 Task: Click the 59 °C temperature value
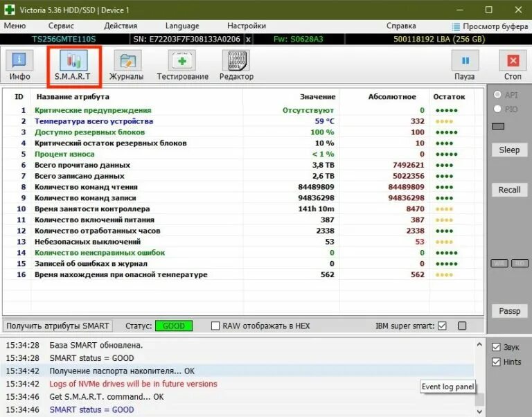click(324, 121)
